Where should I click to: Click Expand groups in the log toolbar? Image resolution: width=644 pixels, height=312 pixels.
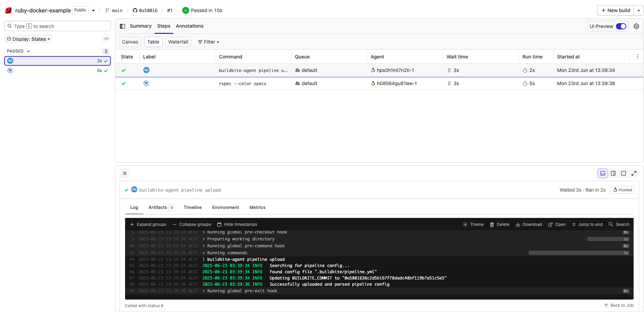coord(148,224)
